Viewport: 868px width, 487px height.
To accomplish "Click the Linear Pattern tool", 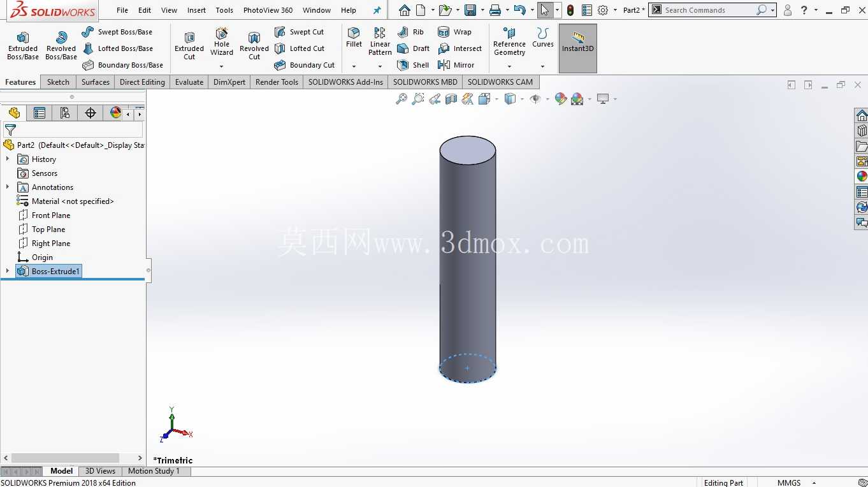I will click(x=380, y=41).
